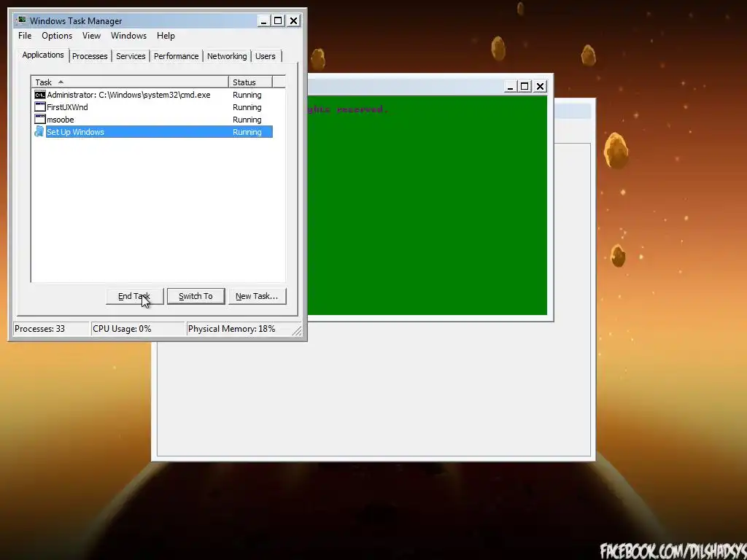Select the Set Up Windows task
This screenshot has width=747, height=560.
[x=153, y=132]
